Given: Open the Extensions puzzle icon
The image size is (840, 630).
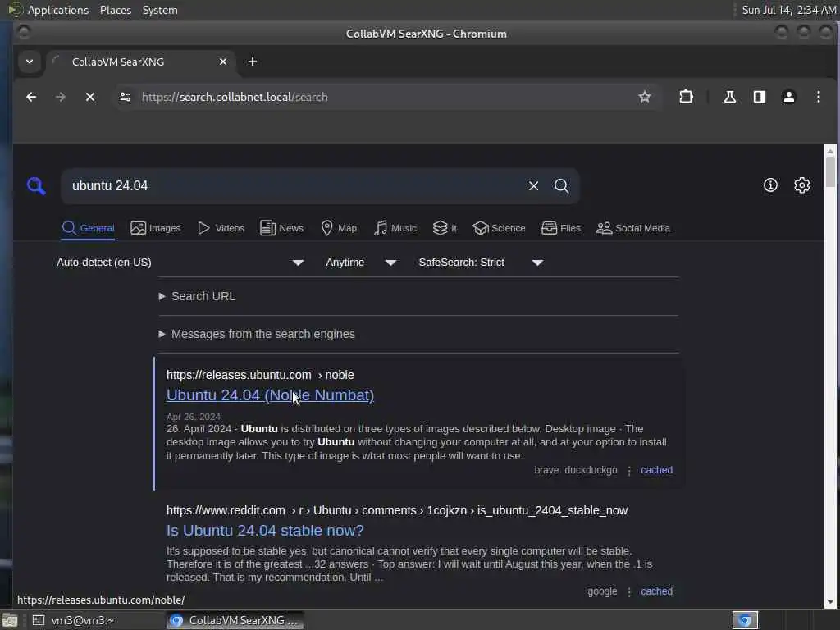Looking at the screenshot, I should (686, 97).
